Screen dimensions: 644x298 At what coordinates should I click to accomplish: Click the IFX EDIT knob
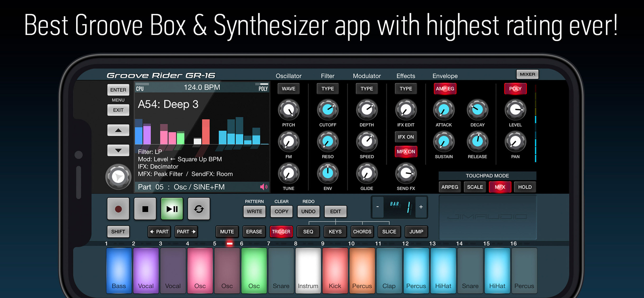point(406,110)
